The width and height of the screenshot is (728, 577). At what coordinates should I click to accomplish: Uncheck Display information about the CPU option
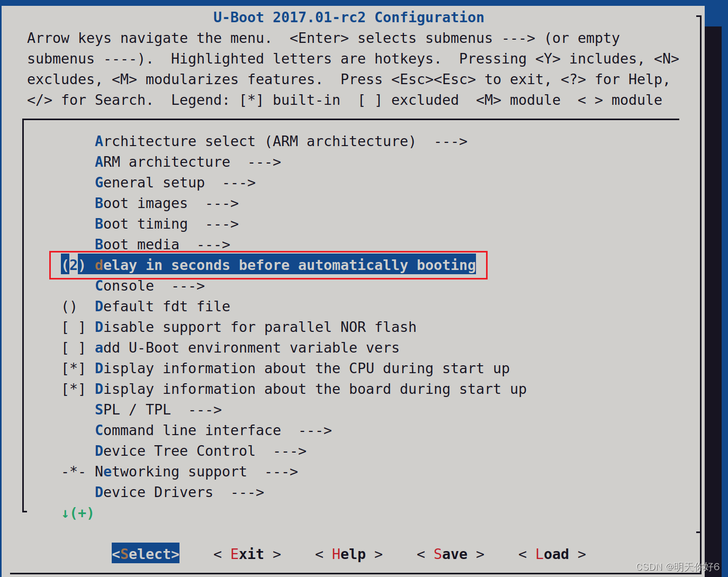pyautogui.click(x=73, y=368)
